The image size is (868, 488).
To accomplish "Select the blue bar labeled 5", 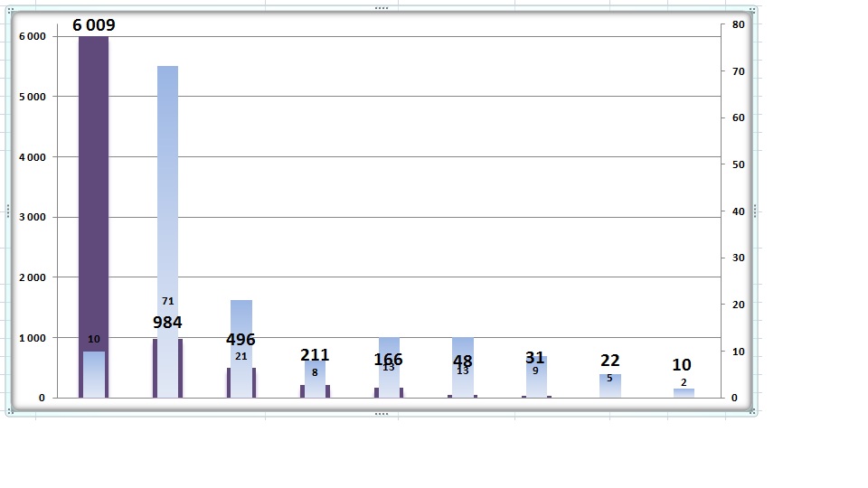I will pos(610,386).
